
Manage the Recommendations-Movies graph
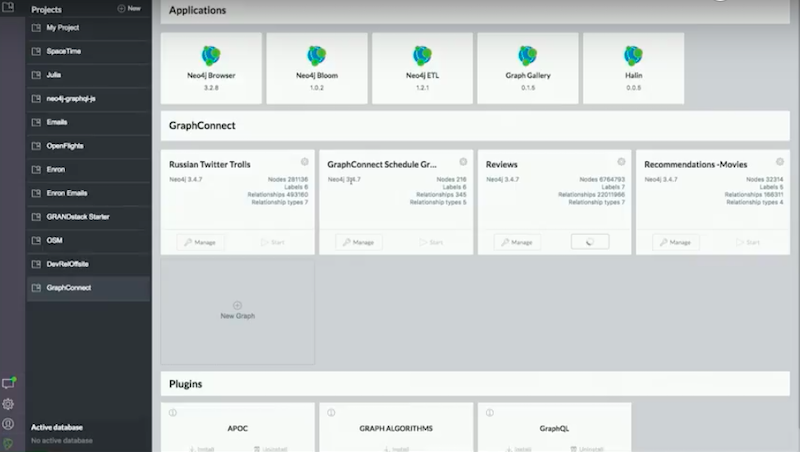(676, 242)
